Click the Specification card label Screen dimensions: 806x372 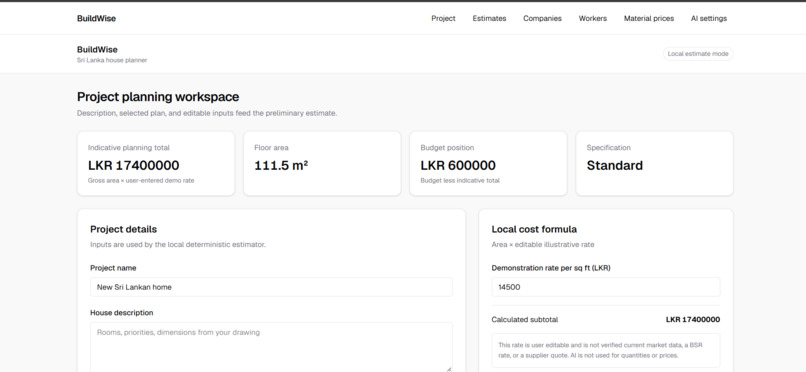pyautogui.click(x=609, y=147)
